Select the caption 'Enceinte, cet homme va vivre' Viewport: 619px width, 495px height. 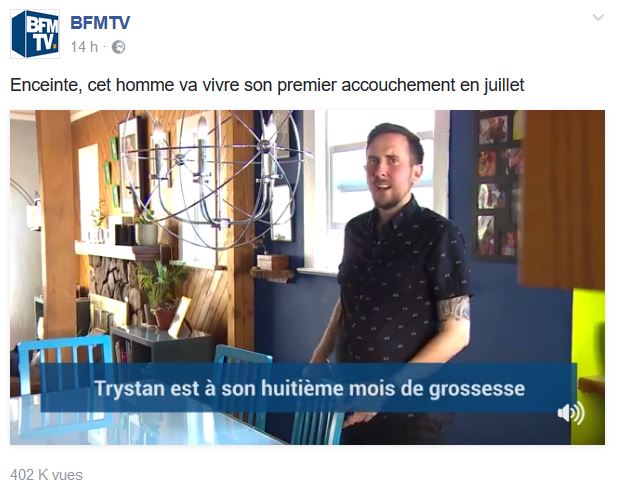click(124, 85)
